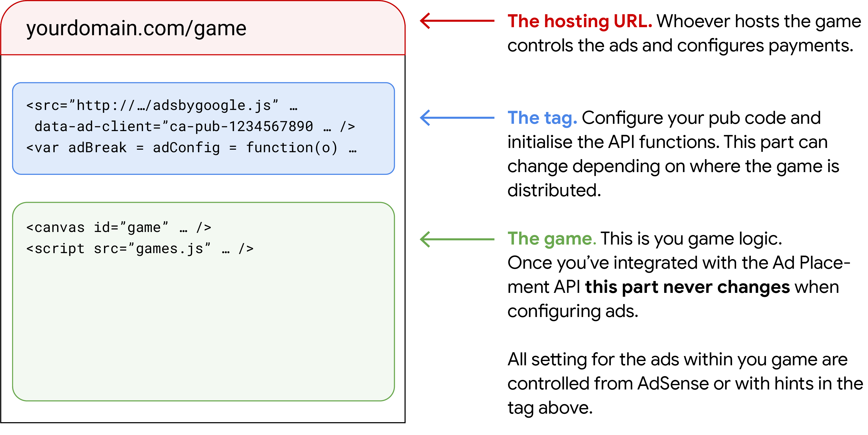The height and width of the screenshot is (435, 868).
Task: Select the red URL header bar
Action: point(202,29)
